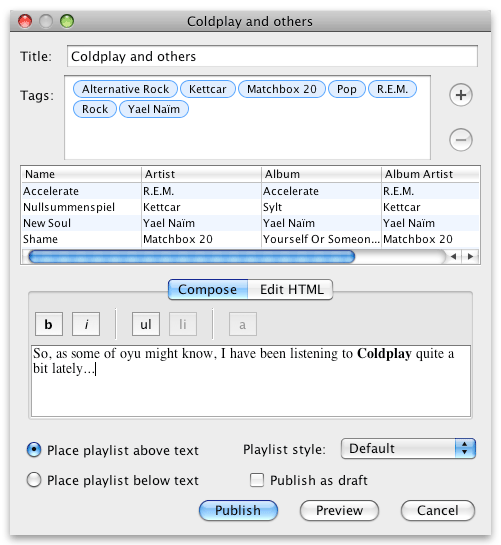Select the Shame track row
This screenshot has width=501, height=545.
251,239
